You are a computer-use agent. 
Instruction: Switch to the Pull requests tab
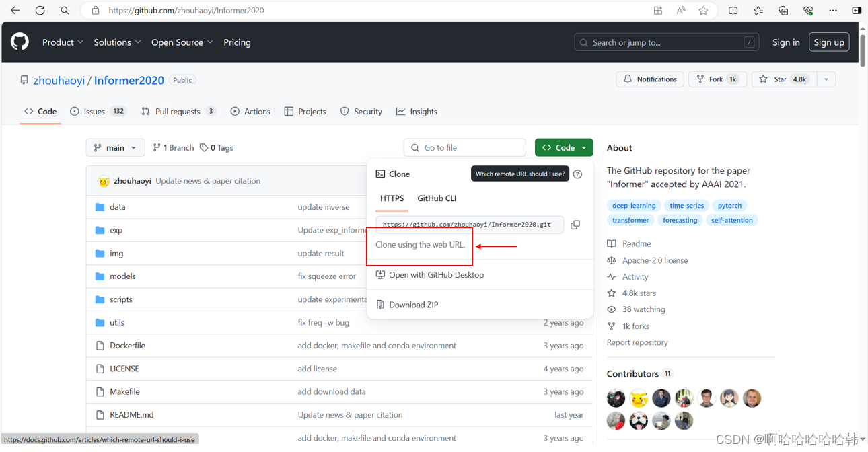click(x=178, y=112)
